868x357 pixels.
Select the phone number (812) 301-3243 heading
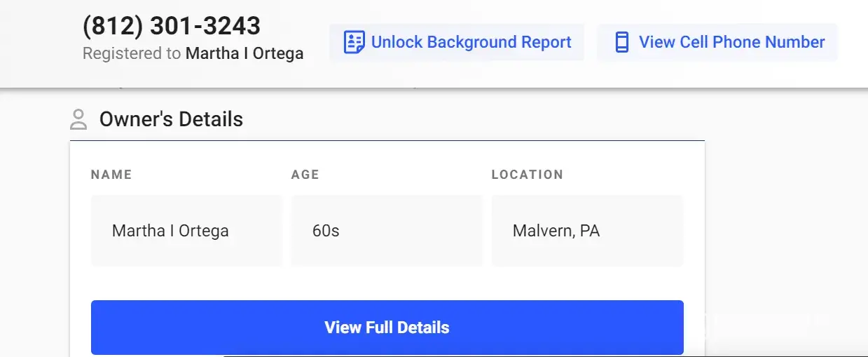172,26
